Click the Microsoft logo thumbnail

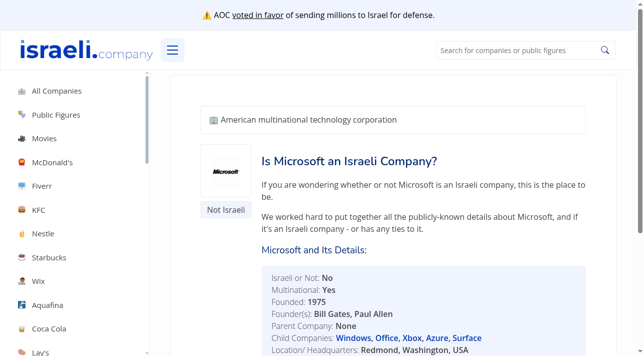coord(226,171)
